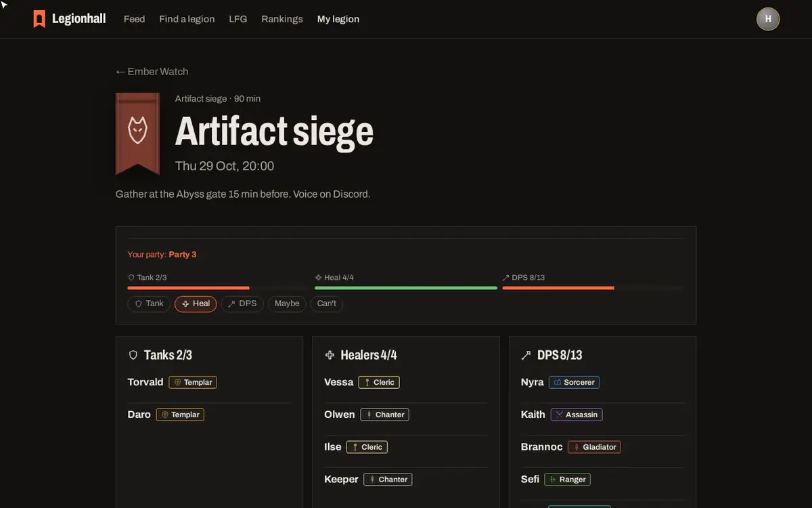Viewport: 812px width, 508px height.
Task: Click the date Thu 29 Oct, 20:00
Action: (x=225, y=166)
